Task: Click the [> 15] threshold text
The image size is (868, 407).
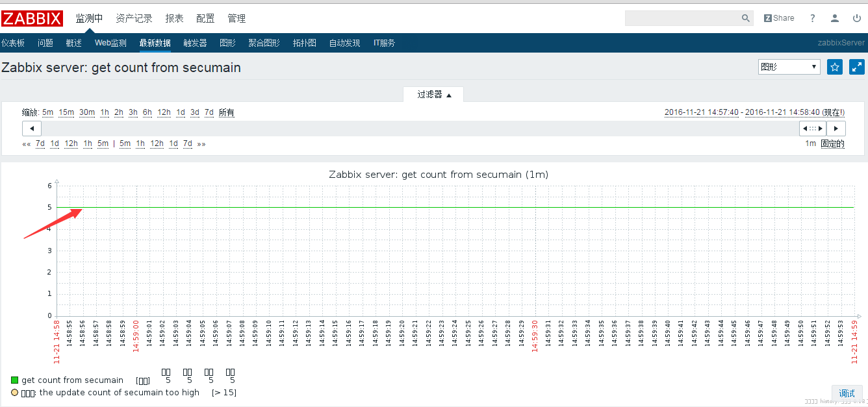Action: coord(224,393)
